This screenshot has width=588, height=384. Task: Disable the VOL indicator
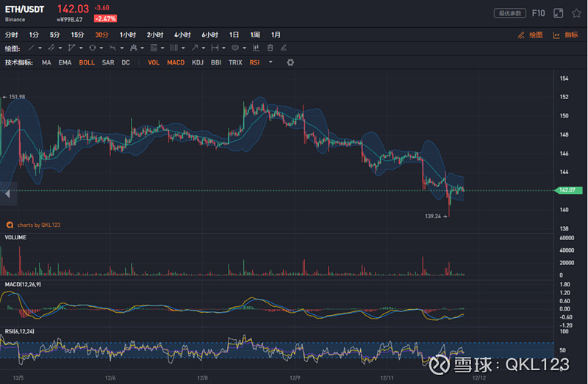(x=154, y=62)
